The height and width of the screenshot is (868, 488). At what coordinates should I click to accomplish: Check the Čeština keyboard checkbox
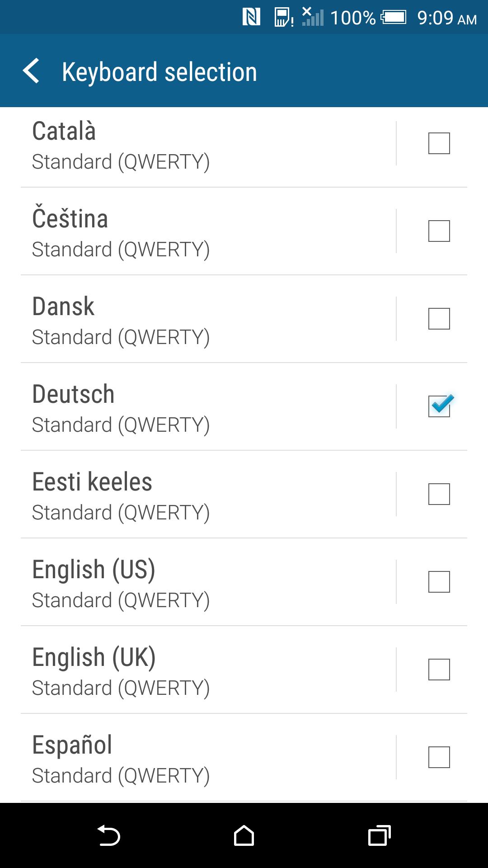click(439, 231)
